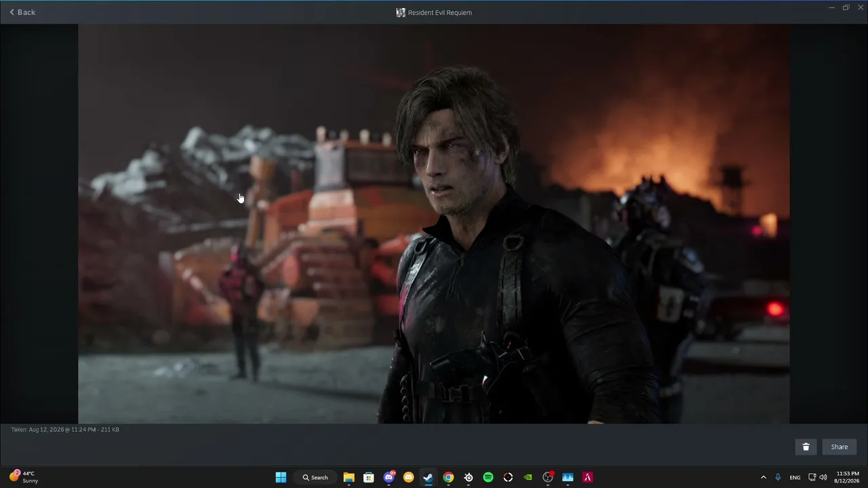Viewport: 868px width, 488px height.
Task: Restore down the Steam screenshot window
Action: (846, 7)
